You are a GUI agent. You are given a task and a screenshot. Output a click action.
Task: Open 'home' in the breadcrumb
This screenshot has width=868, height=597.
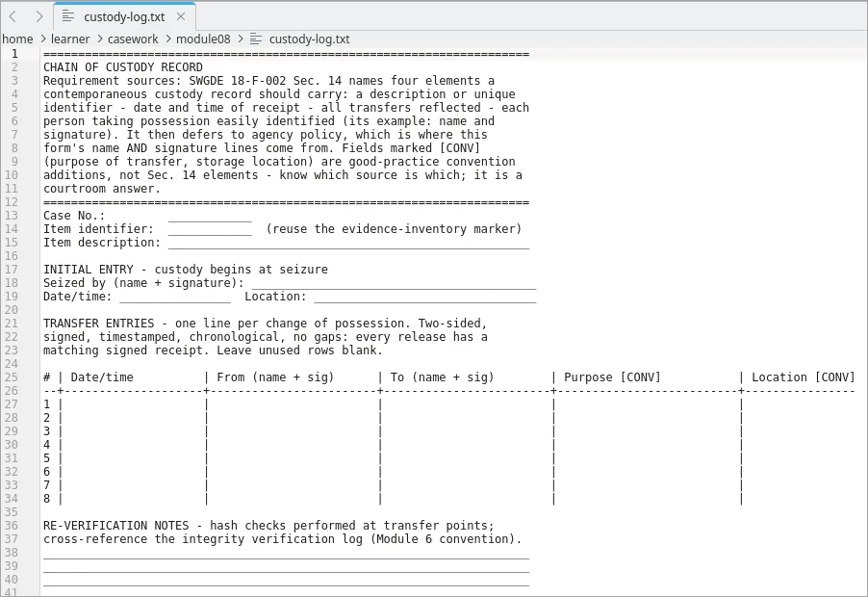click(17, 39)
